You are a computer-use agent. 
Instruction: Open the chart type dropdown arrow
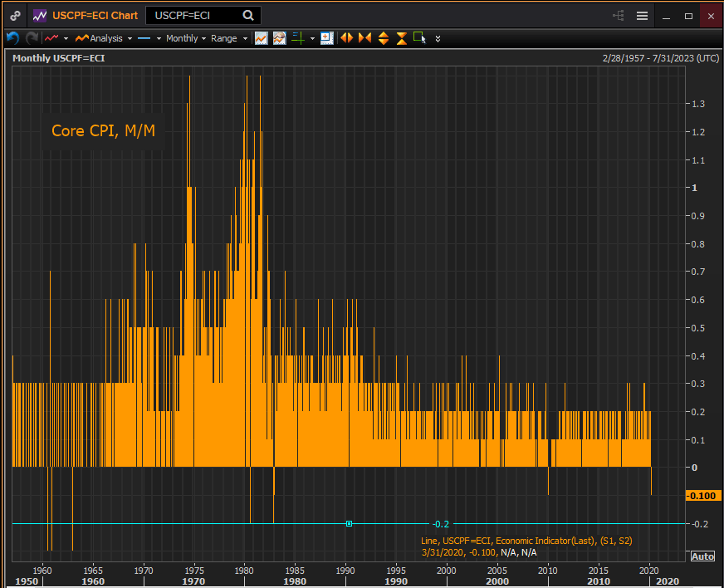[65, 38]
